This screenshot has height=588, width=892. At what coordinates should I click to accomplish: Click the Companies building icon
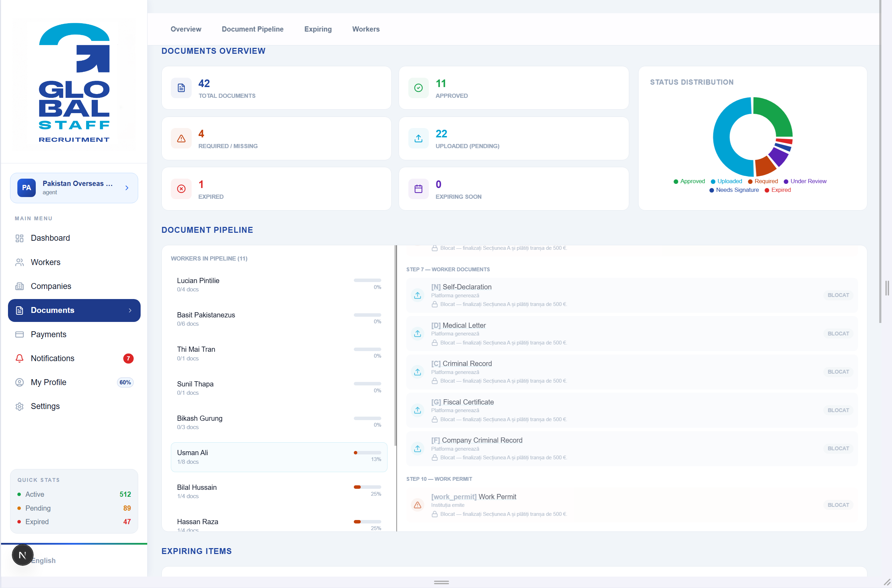click(19, 287)
